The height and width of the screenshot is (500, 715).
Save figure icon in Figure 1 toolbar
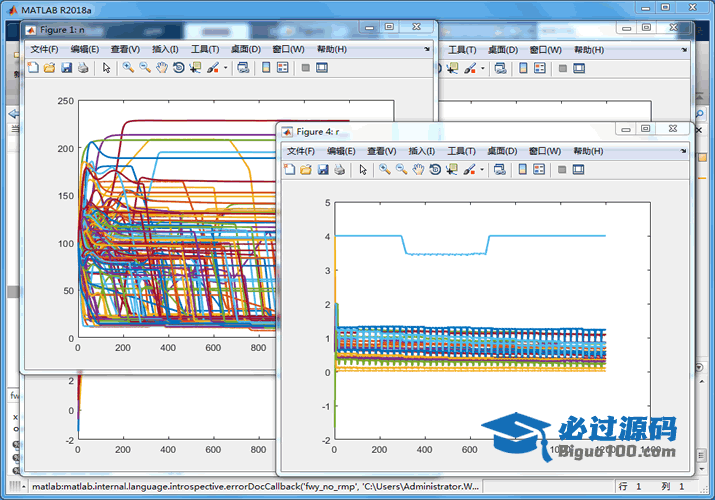[67, 68]
